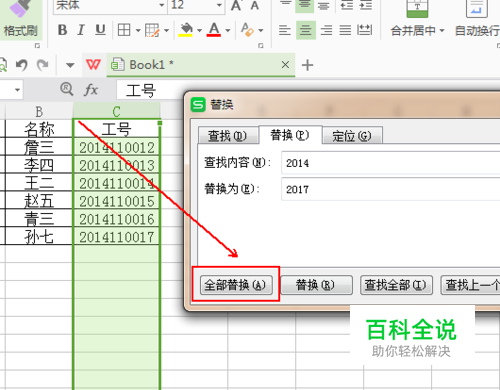Switch to the 定位(G) tab
500x390 pixels.
352,136
